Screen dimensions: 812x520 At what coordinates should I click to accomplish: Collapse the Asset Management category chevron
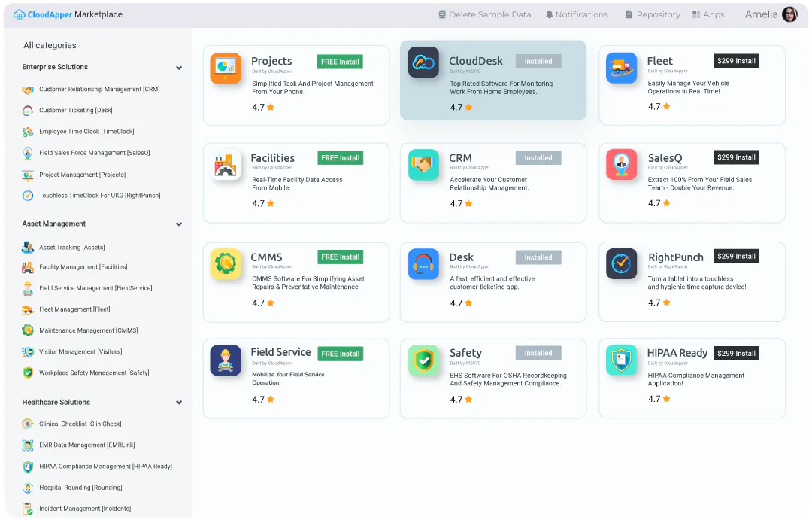[x=179, y=224]
